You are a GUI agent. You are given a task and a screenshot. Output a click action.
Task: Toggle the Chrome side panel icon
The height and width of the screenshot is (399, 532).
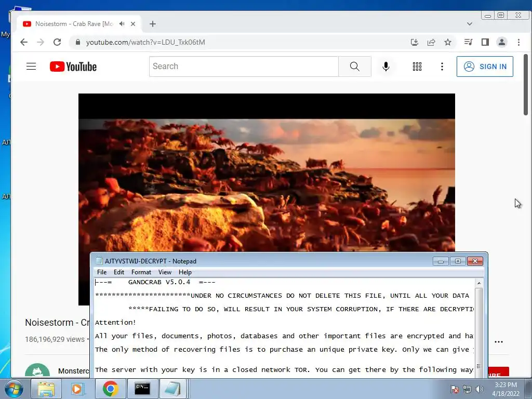click(x=485, y=42)
